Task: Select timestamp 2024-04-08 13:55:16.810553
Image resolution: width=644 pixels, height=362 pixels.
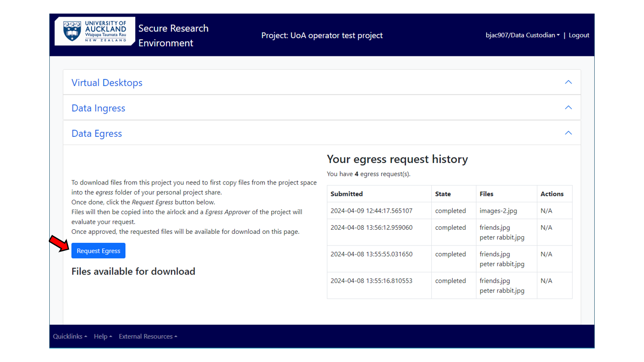Action: pos(371,281)
